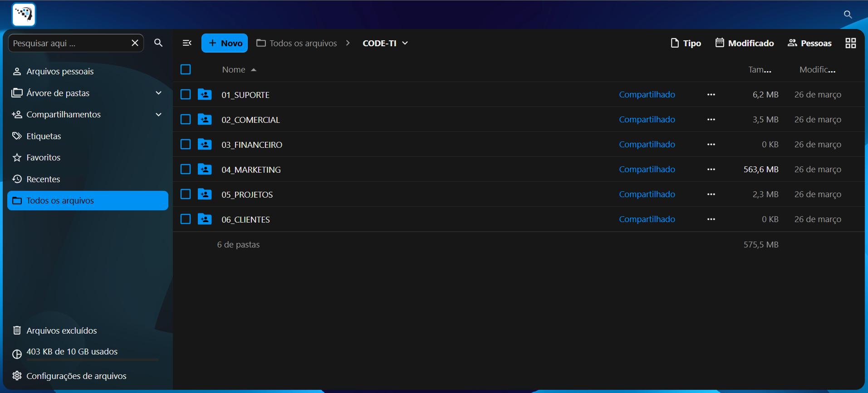Select the 05_PROJETOS checkbox
This screenshot has height=393, width=868.
[x=186, y=194]
